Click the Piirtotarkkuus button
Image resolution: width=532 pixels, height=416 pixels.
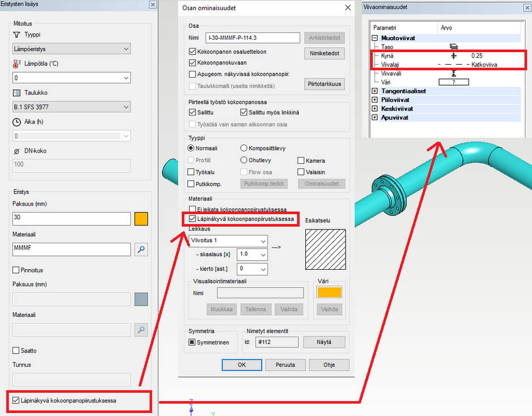pos(325,84)
